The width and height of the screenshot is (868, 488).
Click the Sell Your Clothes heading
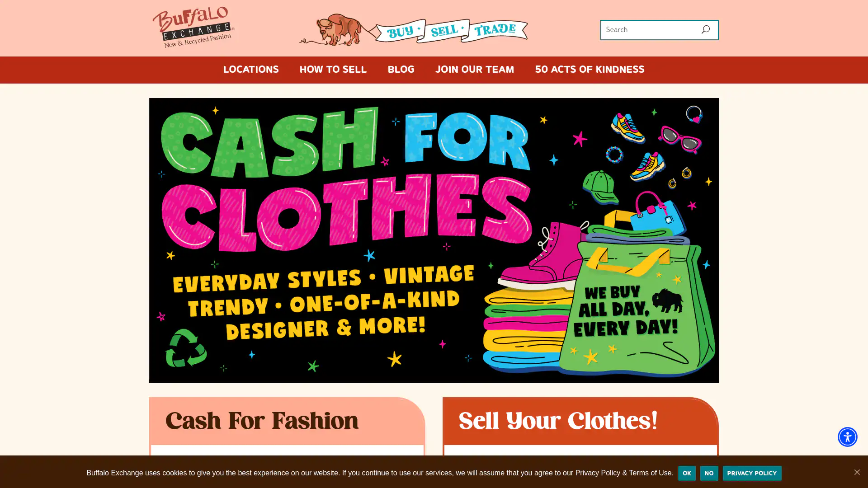pyautogui.click(x=558, y=421)
